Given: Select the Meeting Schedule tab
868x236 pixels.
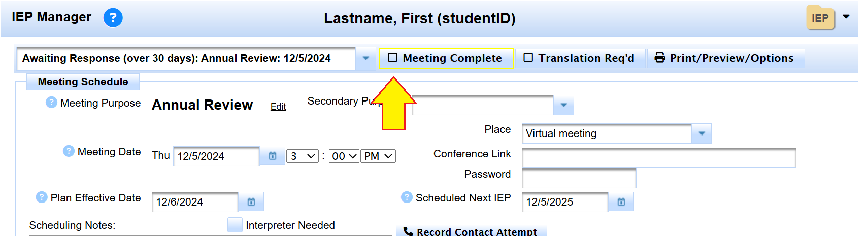Looking at the screenshot, I should point(83,82).
